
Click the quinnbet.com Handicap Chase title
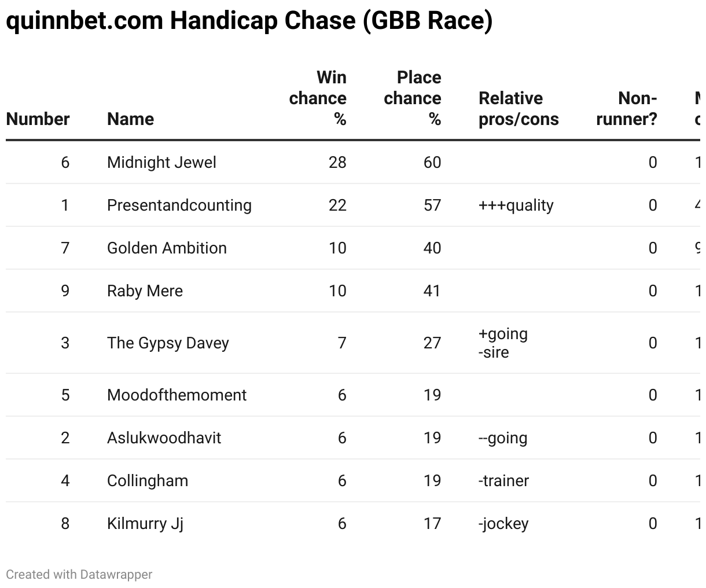click(x=249, y=21)
